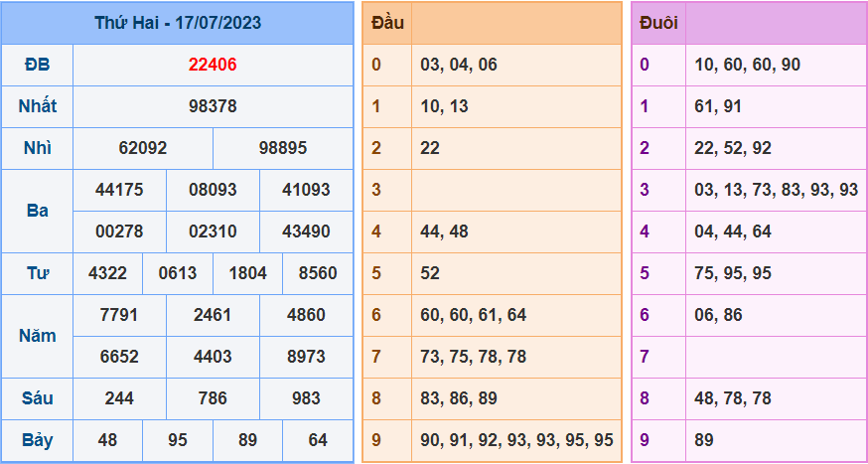Click second prize number 62092
This screenshot has height=464, width=868.
(x=143, y=148)
